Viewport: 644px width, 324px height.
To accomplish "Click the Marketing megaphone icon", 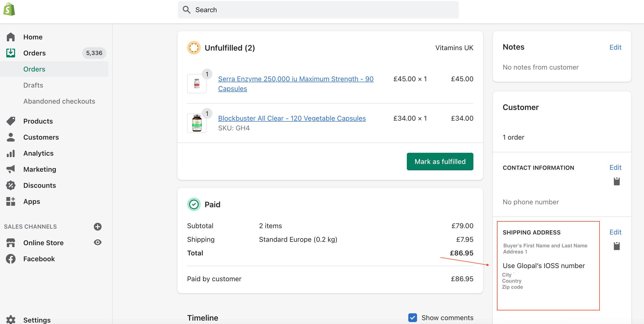I will point(11,169).
